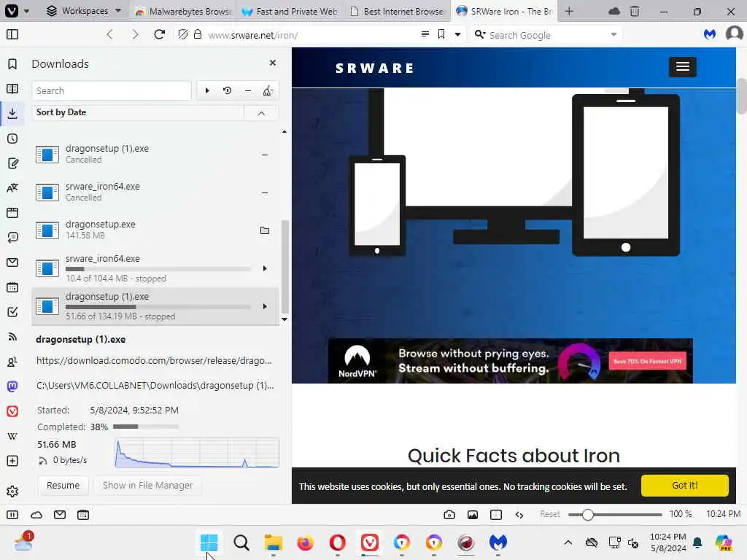
Task: Switch to Malwarebytes Browser tab
Action: click(x=183, y=12)
